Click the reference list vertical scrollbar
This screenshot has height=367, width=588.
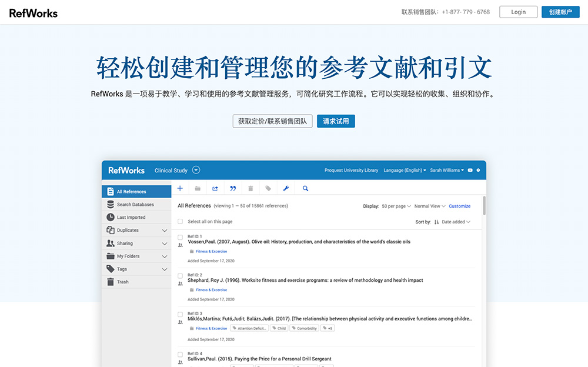tap(484, 206)
